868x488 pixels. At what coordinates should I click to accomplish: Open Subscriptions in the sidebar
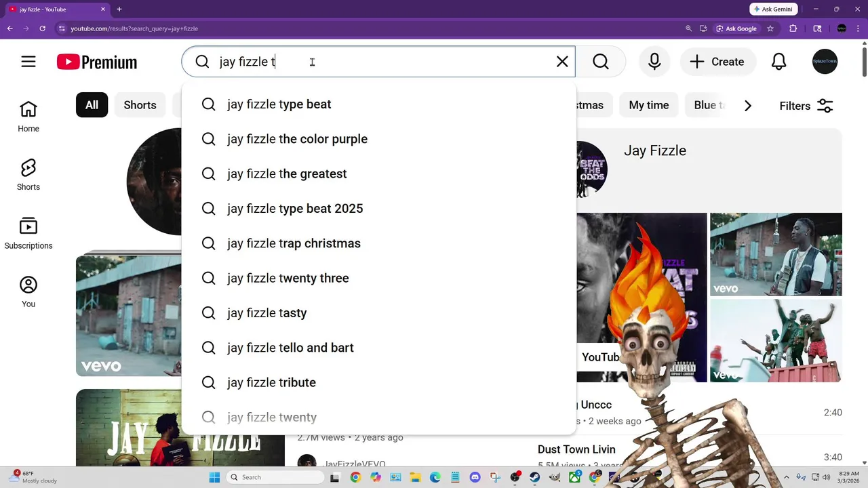tap(28, 234)
